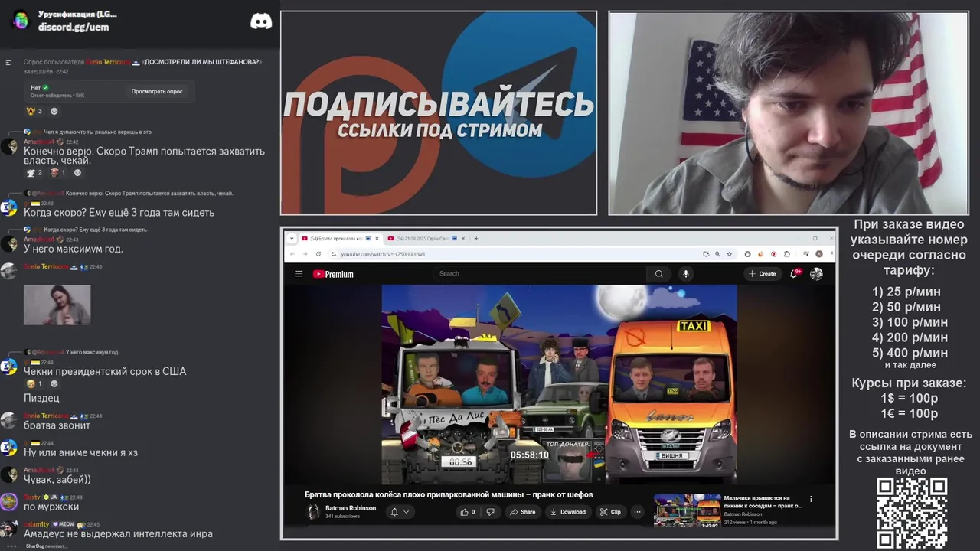Viewport: 980px width, 551px height.
Task: Open more actions ellipsis under video
Action: click(637, 512)
